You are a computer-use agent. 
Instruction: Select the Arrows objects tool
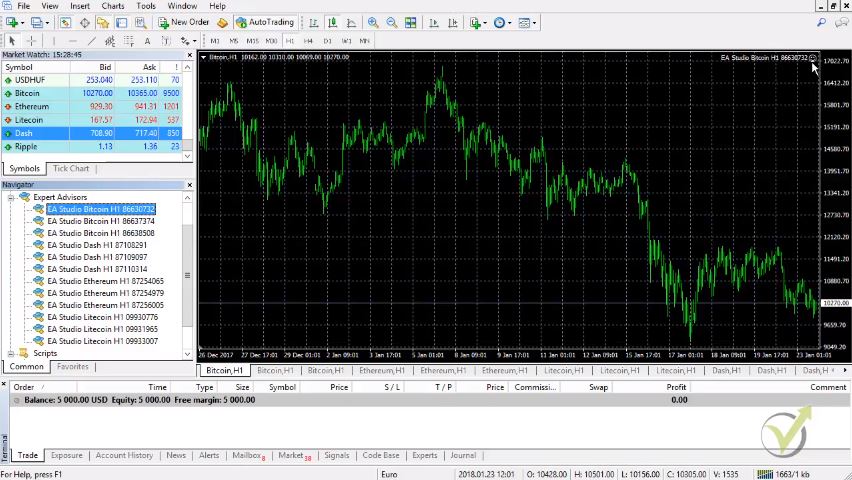point(185,41)
